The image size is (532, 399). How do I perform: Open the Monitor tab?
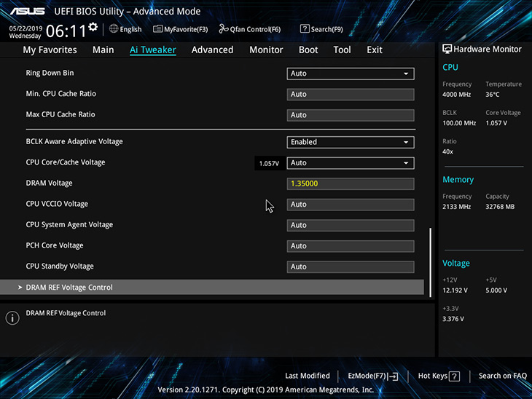[x=266, y=50]
